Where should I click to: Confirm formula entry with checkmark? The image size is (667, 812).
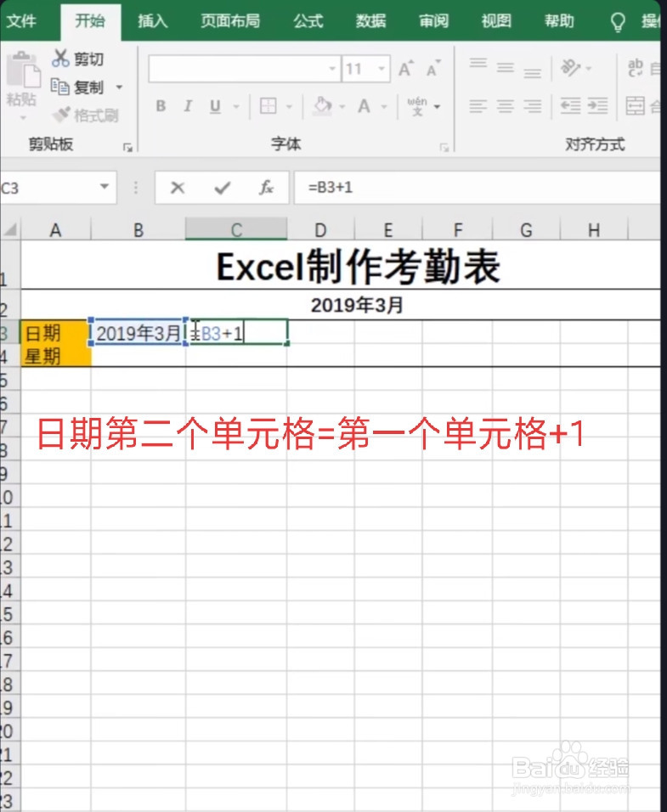(x=222, y=188)
